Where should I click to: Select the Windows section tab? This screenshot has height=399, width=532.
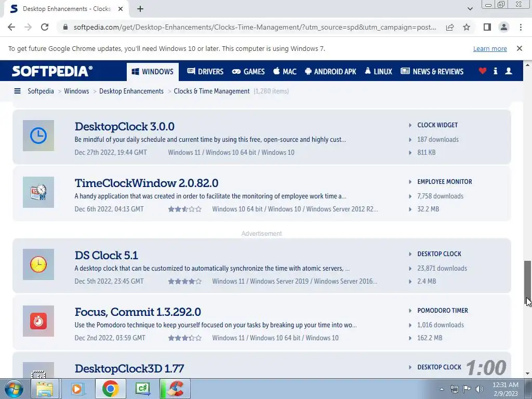(x=153, y=72)
